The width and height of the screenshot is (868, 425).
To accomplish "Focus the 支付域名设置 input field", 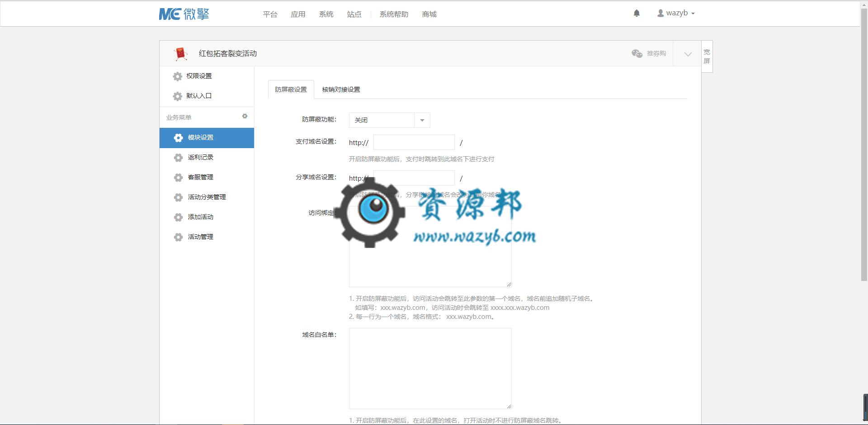I will 414,142.
